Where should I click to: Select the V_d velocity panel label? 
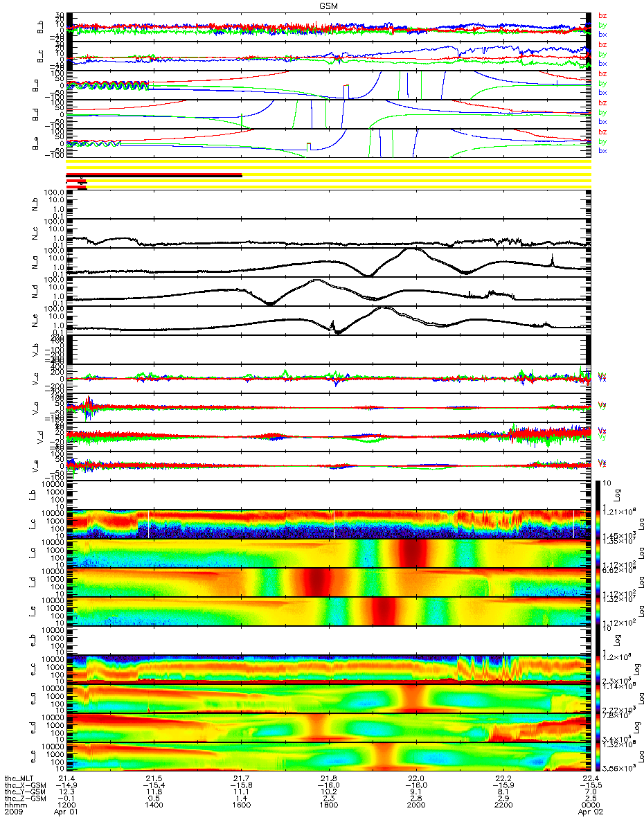pos(39,437)
